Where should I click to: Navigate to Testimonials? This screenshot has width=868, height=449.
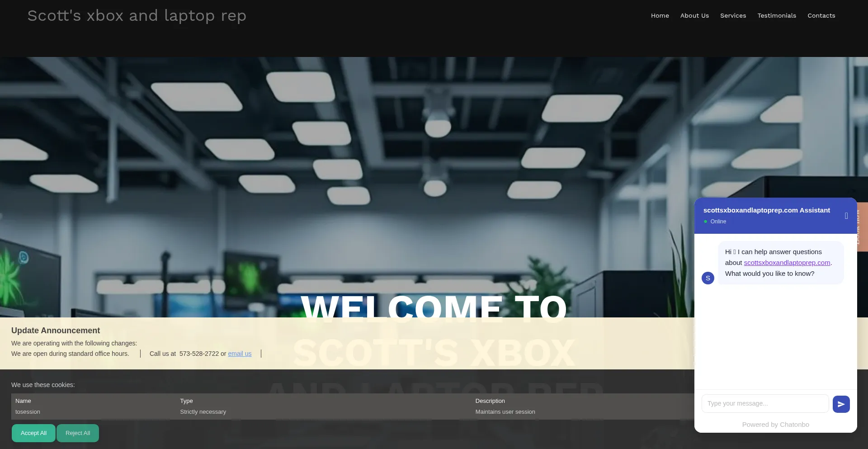[777, 16]
